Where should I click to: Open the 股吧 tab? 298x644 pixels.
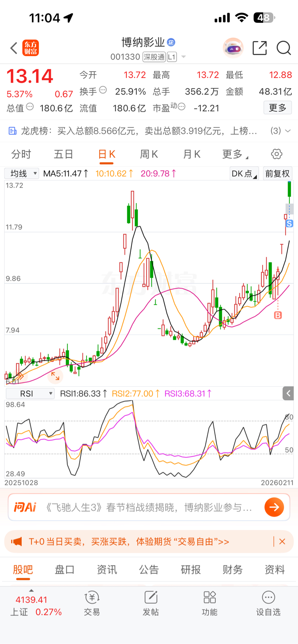(x=23, y=570)
